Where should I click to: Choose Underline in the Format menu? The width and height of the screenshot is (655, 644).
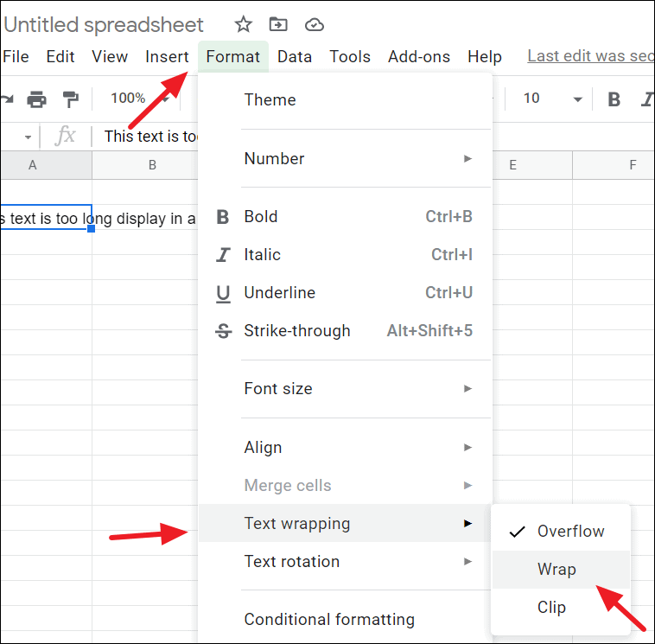[x=345, y=292]
